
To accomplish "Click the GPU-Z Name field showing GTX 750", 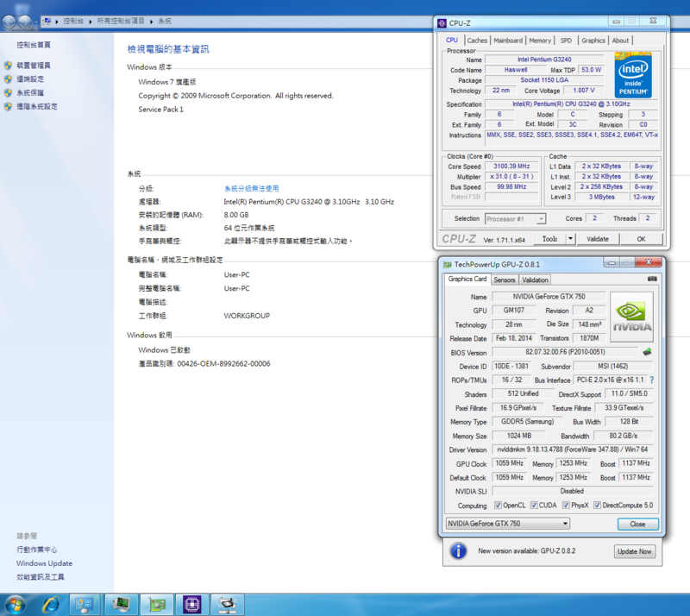I will point(549,297).
